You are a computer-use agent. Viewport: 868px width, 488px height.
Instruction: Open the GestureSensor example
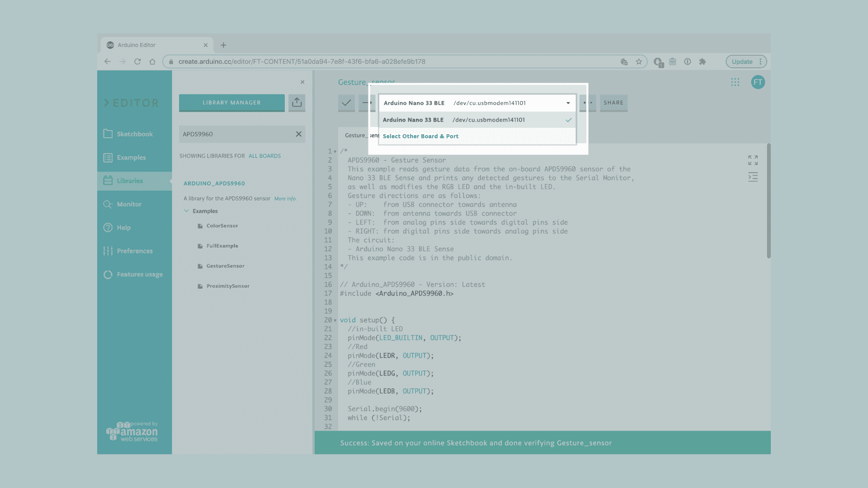coord(225,266)
